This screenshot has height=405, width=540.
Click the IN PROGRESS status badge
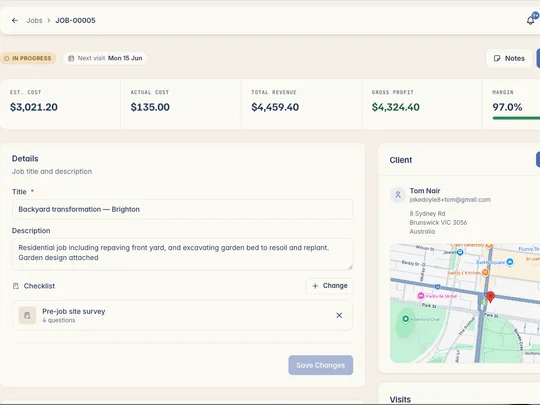coord(28,58)
